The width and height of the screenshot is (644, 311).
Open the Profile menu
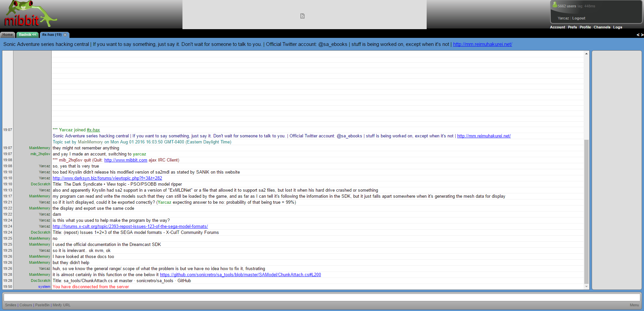pos(585,27)
